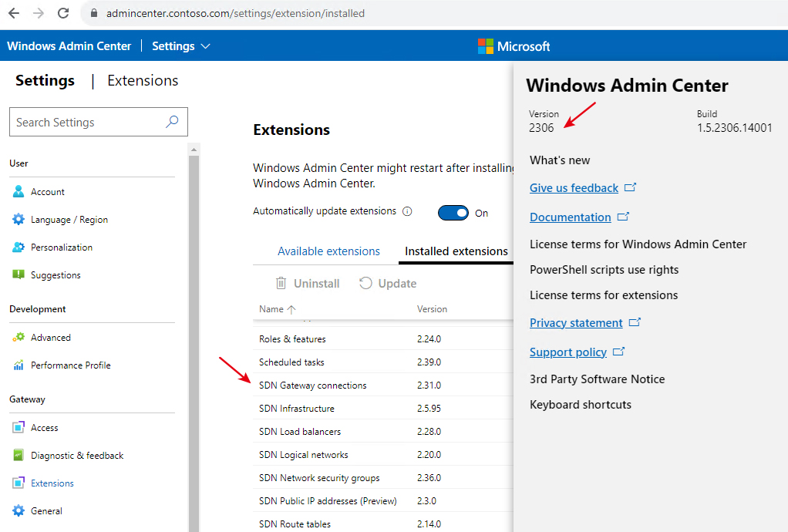Screen dimensions: 788x532
Task: Click the Language / Region gear icon
Action: pyautogui.click(x=18, y=219)
